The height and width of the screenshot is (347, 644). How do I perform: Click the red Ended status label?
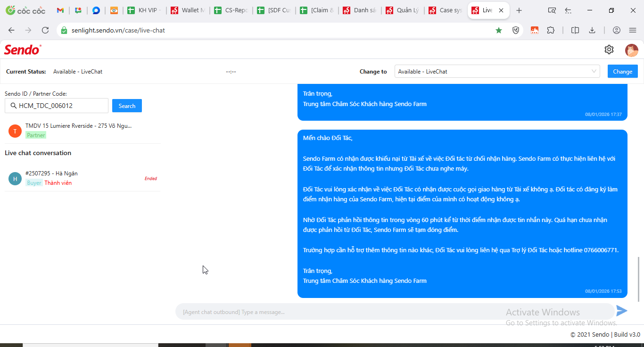[x=151, y=179]
